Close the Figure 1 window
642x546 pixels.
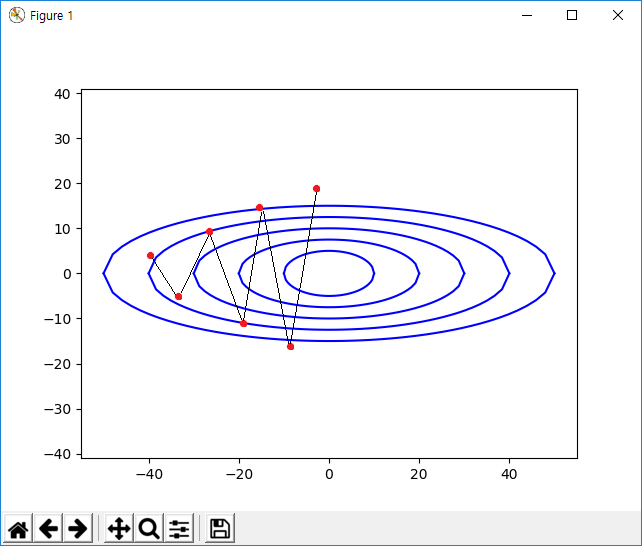(x=618, y=16)
